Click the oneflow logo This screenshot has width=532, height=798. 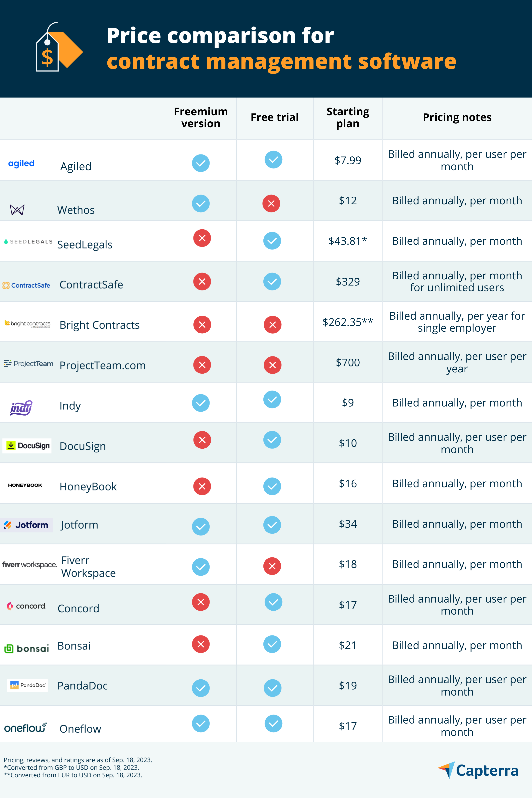click(x=25, y=728)
